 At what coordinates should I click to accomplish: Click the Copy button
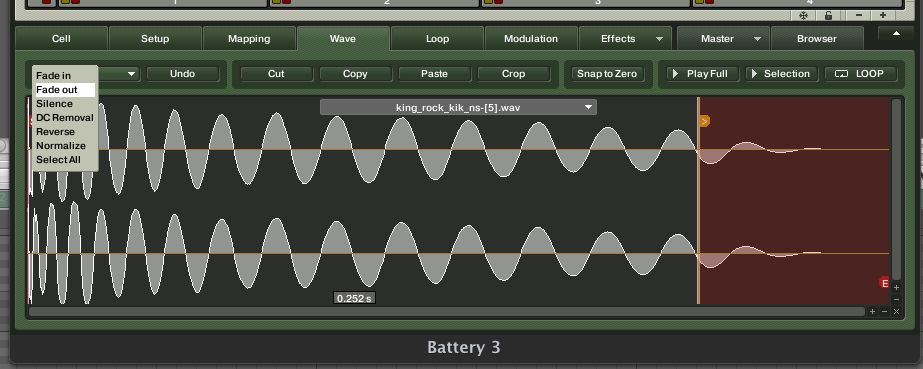[x=355, y=74]
